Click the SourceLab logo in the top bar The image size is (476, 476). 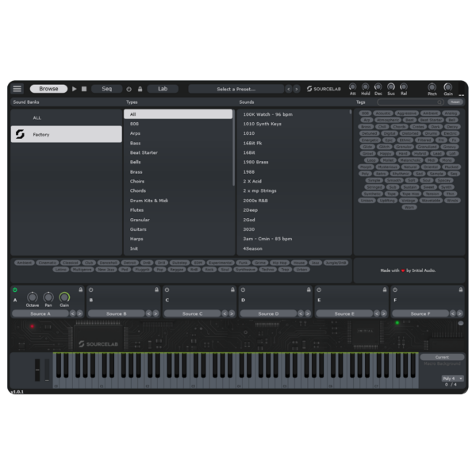point(324,89)
